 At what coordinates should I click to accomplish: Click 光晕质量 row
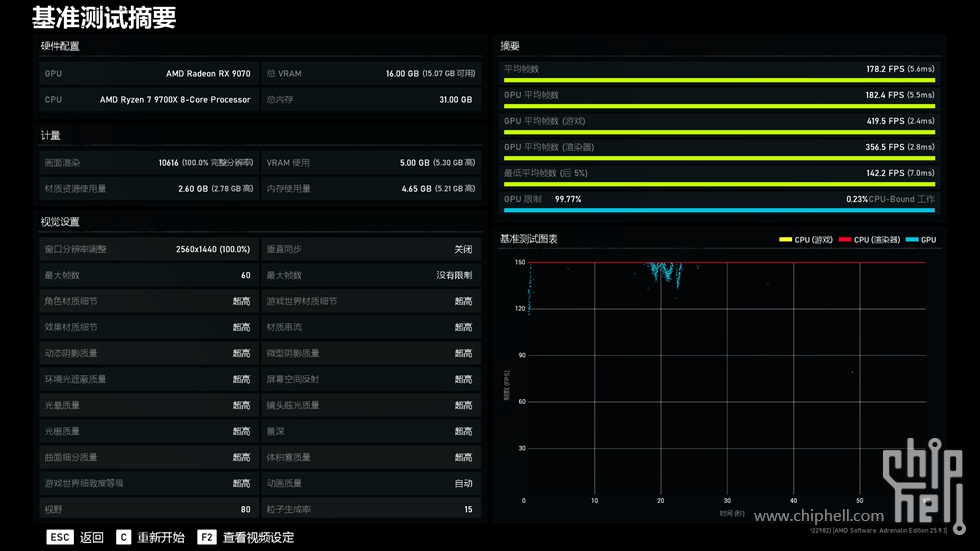pyautogui.click(x=148, y=405)
